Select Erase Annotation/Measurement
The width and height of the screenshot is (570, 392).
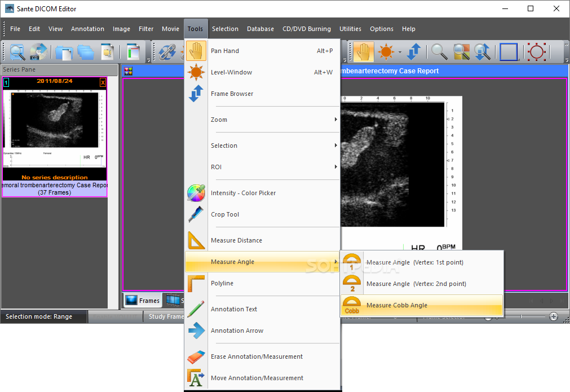coord(263,356)
